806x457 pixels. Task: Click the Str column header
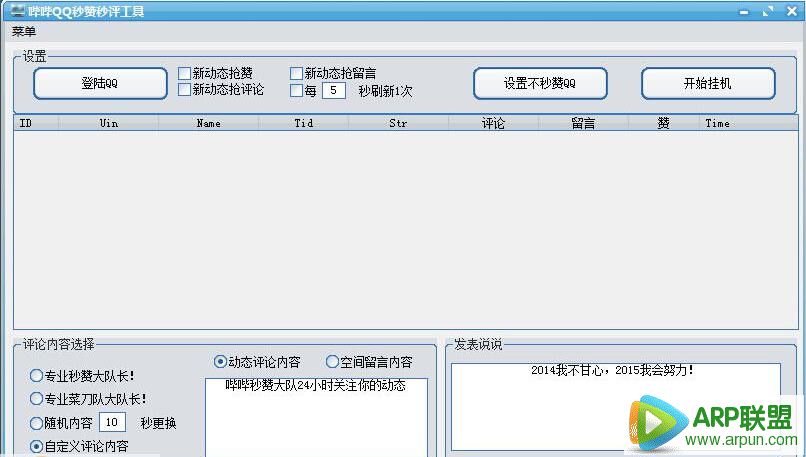(398, 123)
